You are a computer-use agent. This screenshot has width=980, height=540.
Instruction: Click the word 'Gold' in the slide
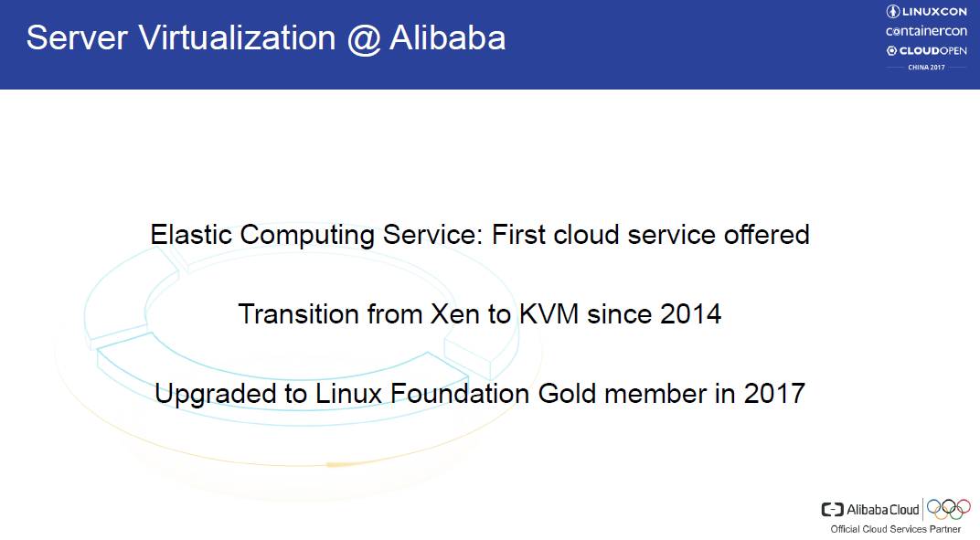(x=570, y=394)
